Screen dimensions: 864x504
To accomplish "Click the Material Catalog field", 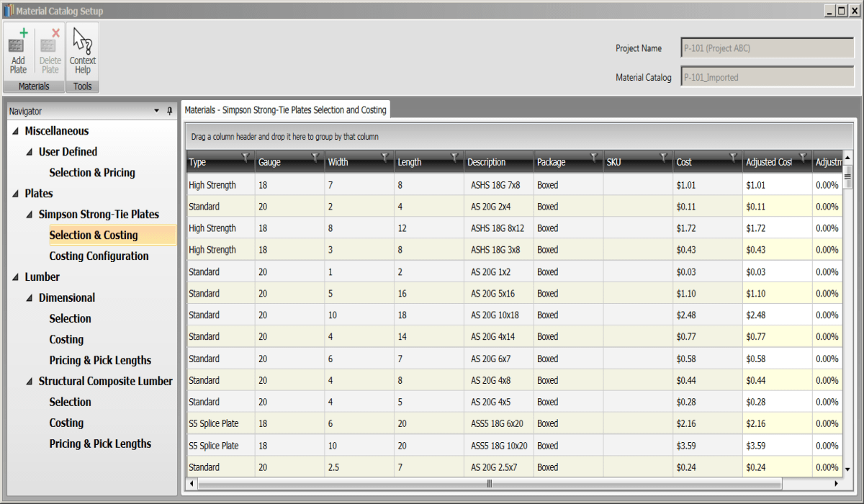I will coord(767,77).
